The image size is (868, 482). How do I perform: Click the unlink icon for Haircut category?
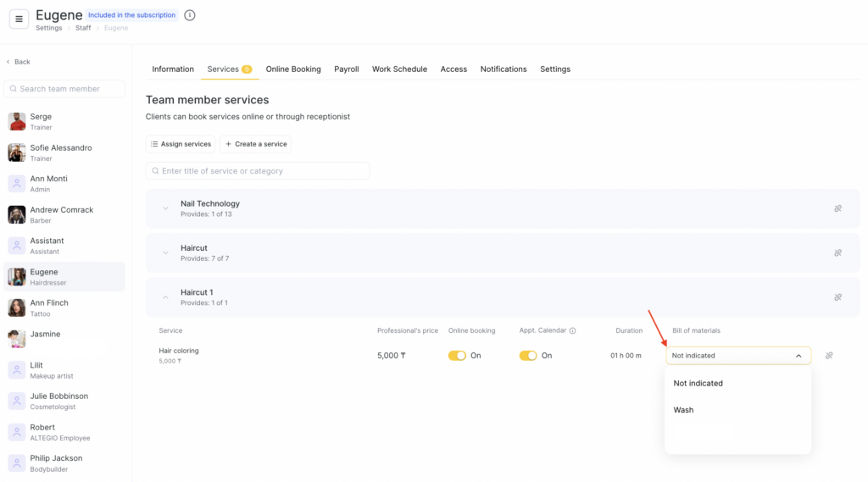coord(837,252)
